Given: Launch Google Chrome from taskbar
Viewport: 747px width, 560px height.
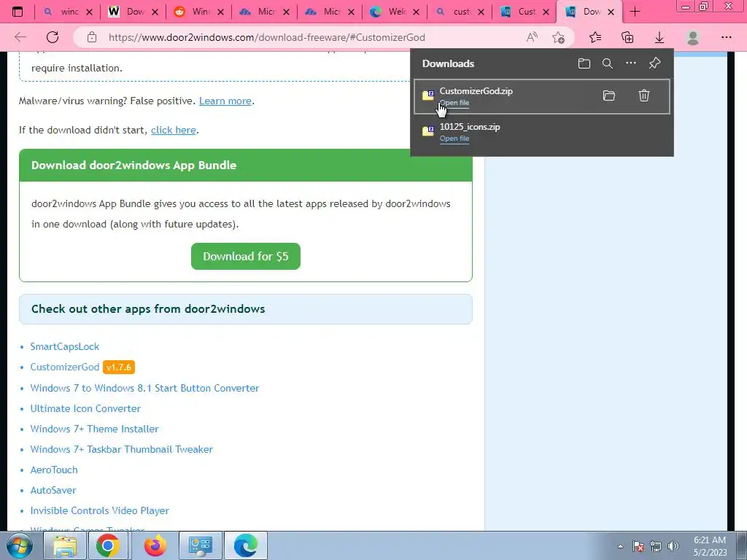Looking at the screenshot, I should point(108,545).
